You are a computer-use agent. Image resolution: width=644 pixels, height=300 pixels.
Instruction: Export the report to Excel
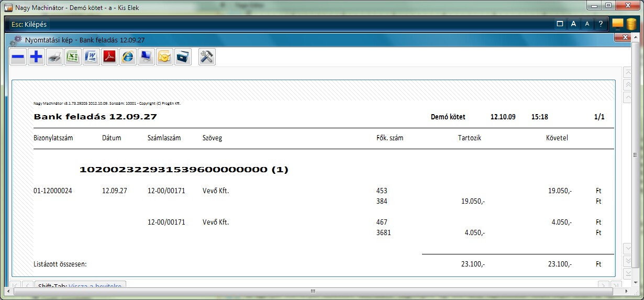tap(73, 57)
